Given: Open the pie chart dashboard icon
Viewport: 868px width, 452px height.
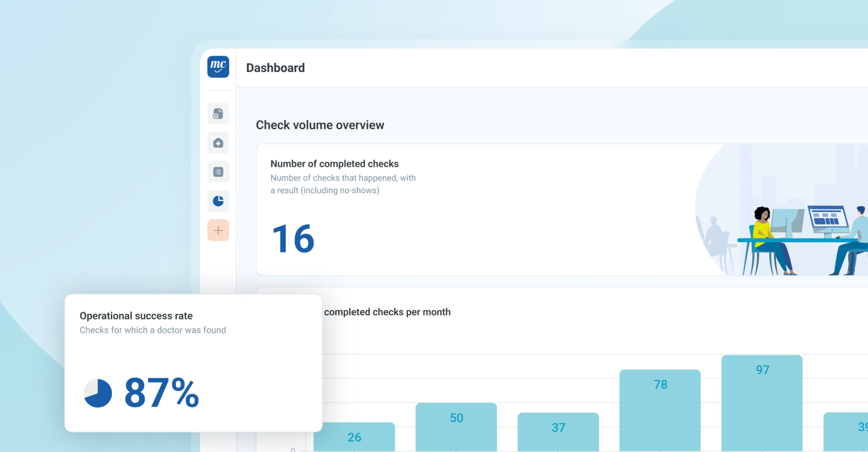Looking at the screenshot, I should coord(218,201).
